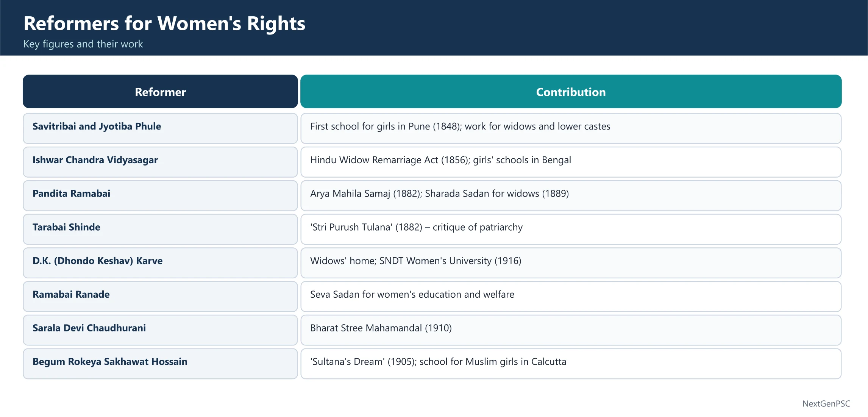The height and width of the screenshot is (417, 868).
Task: Click the 'Savitribai and Jyotiba Phule' cell
Action: click(160, 128)
